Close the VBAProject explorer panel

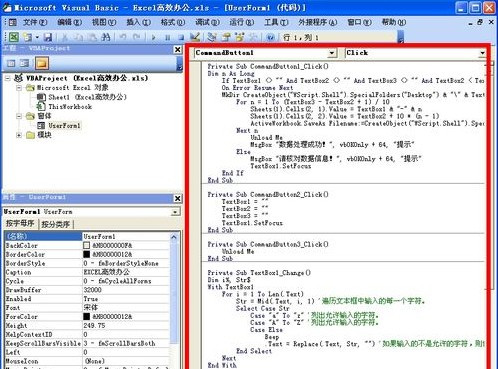click(178, 50)
